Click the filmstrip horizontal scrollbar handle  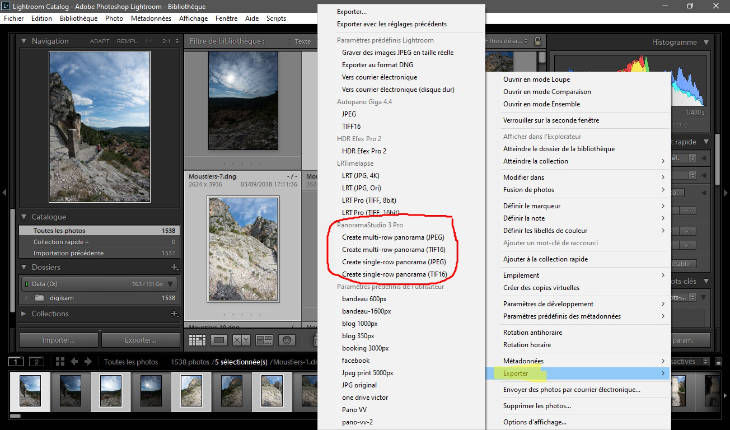[15, 416]
